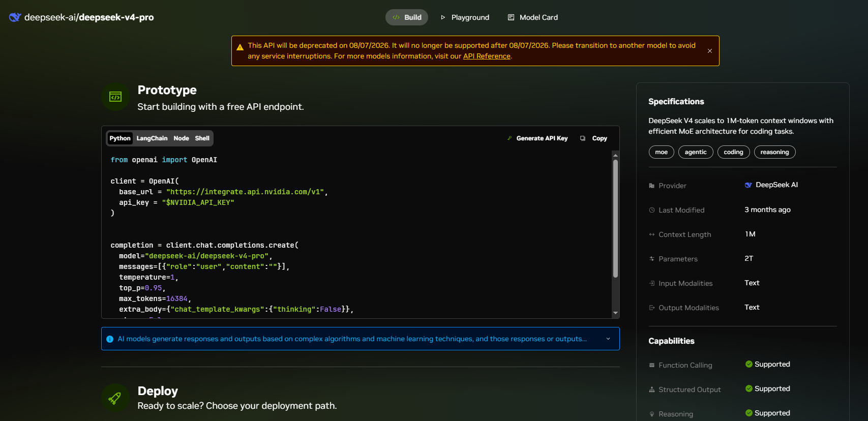Image resolution: width=868 pixels, height=421 pixels.
Task: Click the Last Modified clock icon
Action: (652, 210)
